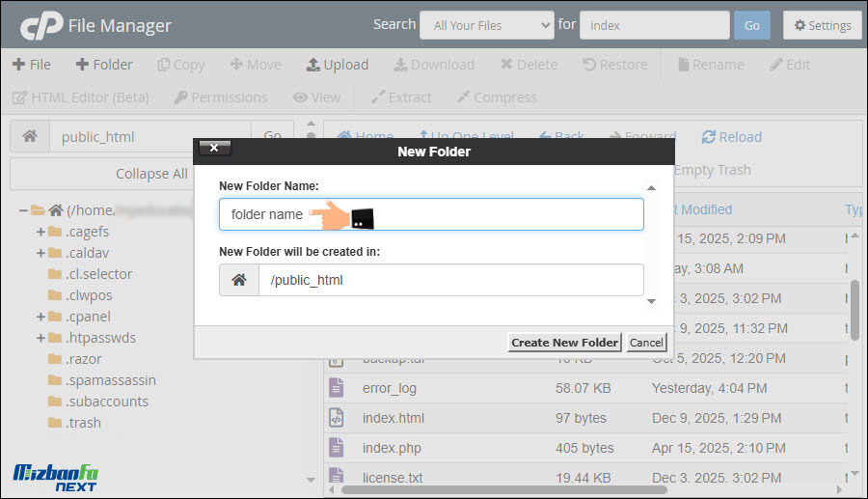Click the + File toolbar button
Screen dimensions: 868x499
pyautogui.click(x=31, y=65)
